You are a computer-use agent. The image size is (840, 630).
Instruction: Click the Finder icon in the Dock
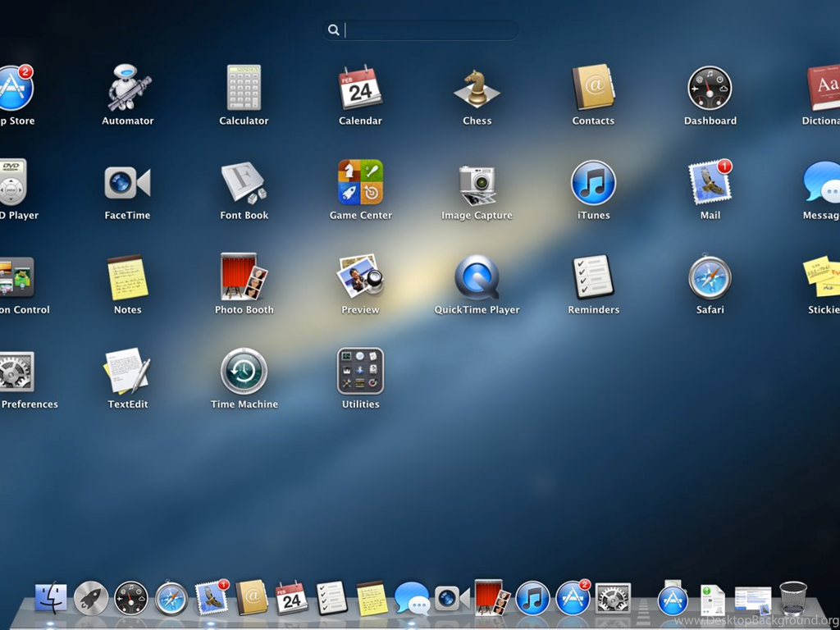(x=51, y=598)
